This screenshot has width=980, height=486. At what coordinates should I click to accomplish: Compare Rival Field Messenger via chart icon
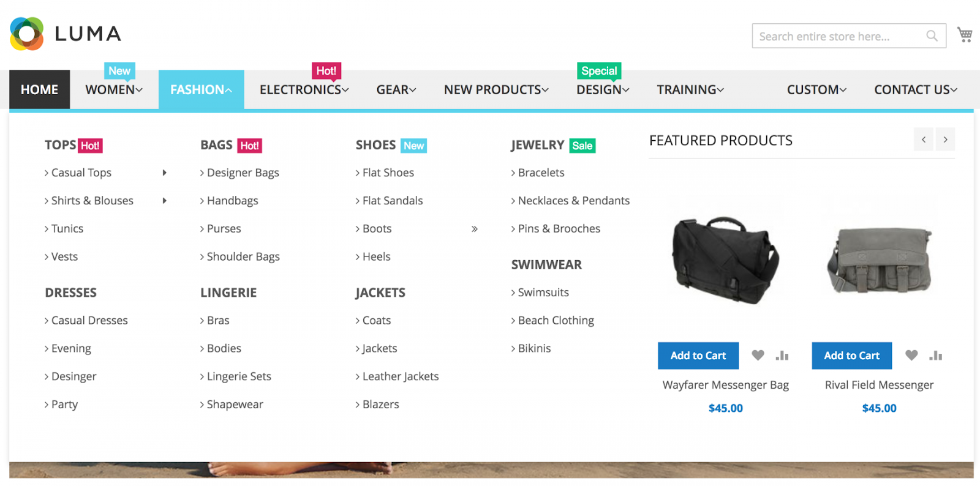tap(936, 355)
